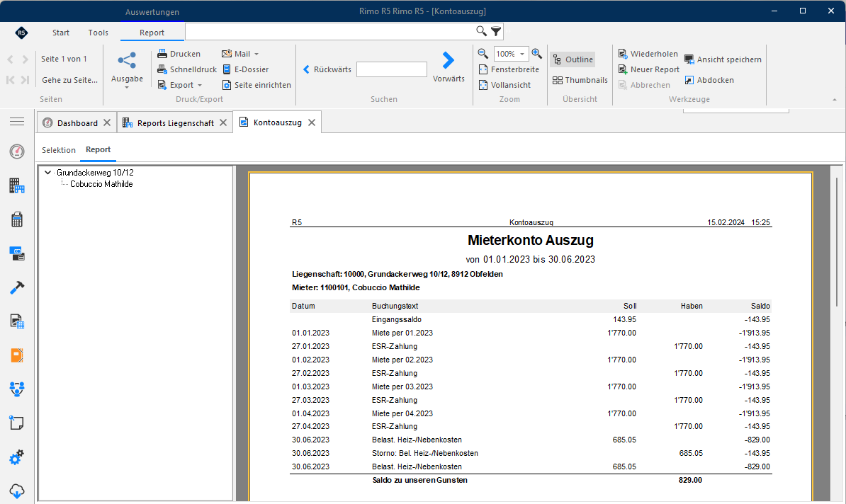
Task: Click the zoom out magnifier icon
Action: [483, 53]
